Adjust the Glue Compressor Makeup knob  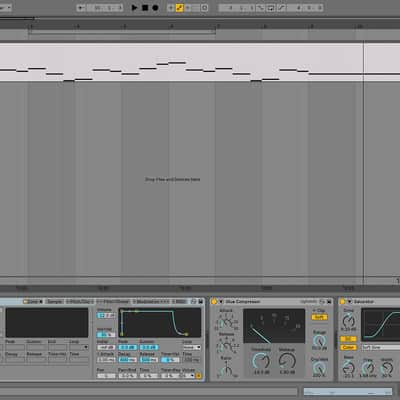[x=287, y=361]
